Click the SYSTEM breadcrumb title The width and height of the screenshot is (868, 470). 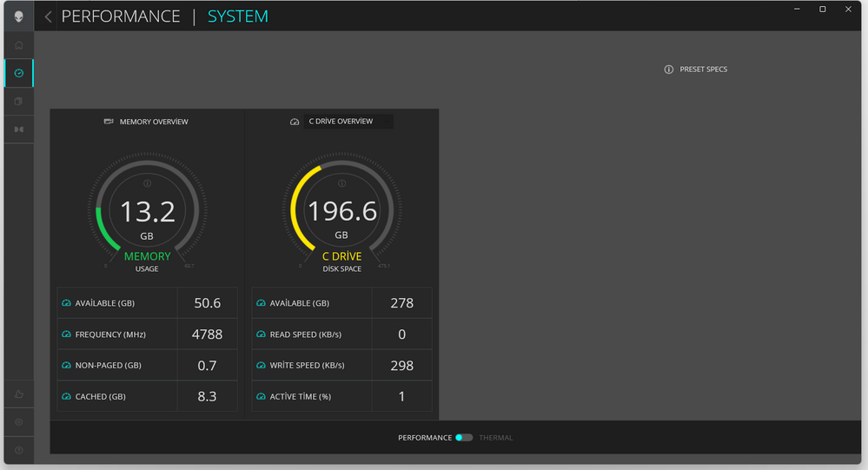238,17
